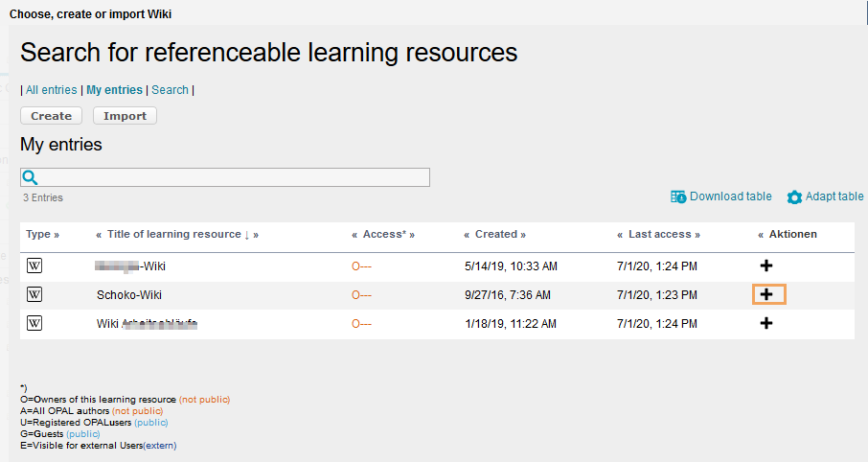Viewport: 868px width, 462px height.
Task: Click the magnifier icon in the search field
Action: tap(30, 177)
